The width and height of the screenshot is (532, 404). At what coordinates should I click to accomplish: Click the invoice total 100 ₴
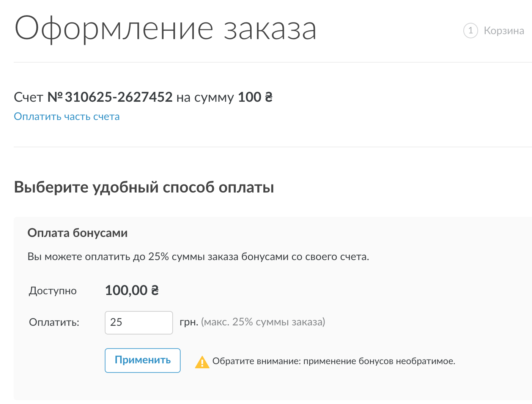[255, 97]
